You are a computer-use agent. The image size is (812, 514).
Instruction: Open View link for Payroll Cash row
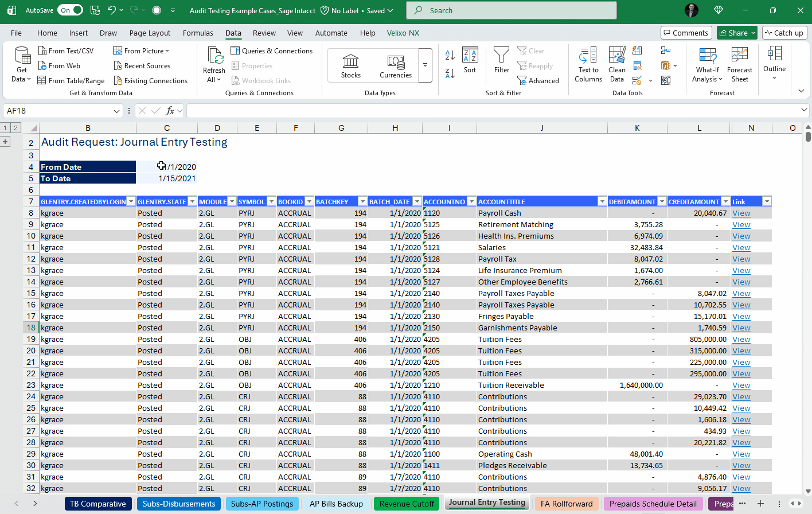coord(741,213)
